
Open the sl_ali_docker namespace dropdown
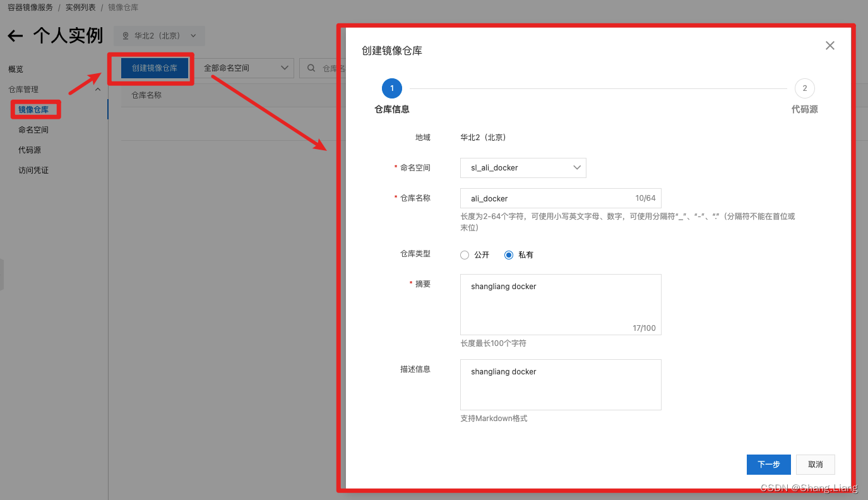click(x=523, y=167)
